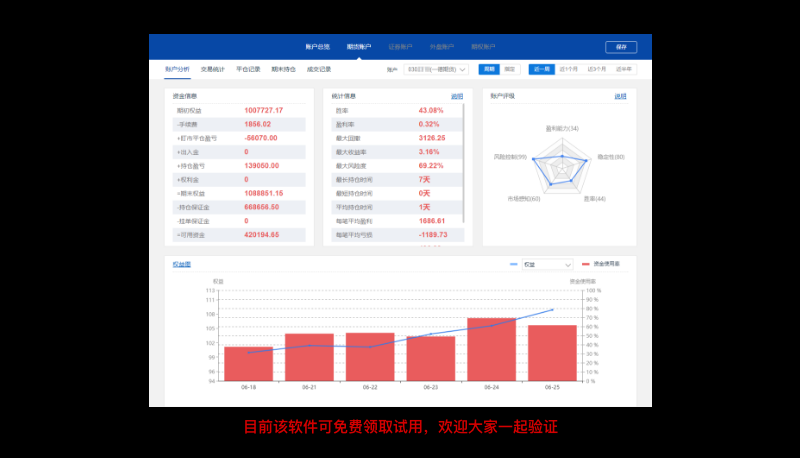This screenshot has height=458, width=800.
Task: Click the red bar for 06-24
Action: click(491, 350)
